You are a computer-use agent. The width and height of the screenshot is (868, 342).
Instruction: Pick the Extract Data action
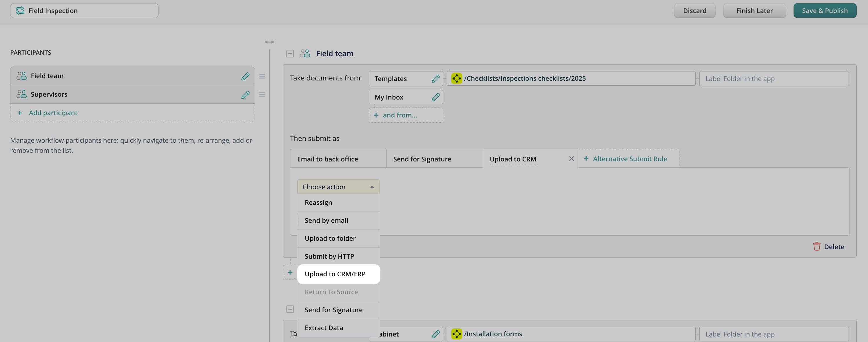(x=324, y=328)
